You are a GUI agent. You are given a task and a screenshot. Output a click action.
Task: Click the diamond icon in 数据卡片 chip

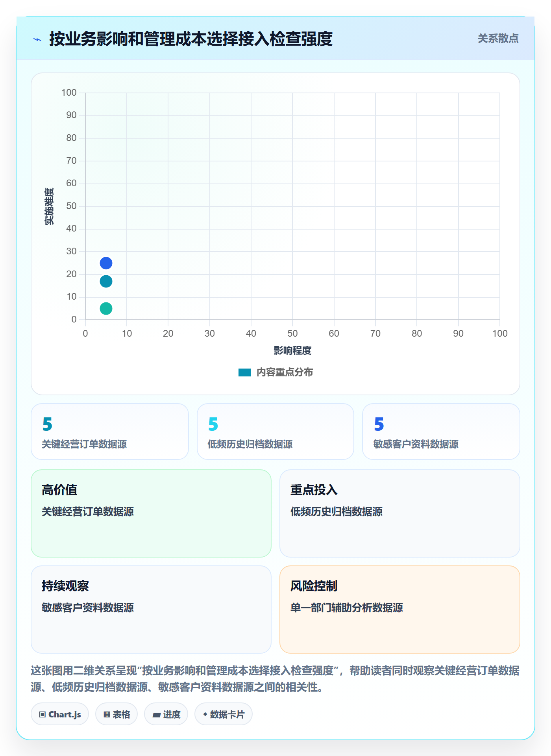(205, 714)
